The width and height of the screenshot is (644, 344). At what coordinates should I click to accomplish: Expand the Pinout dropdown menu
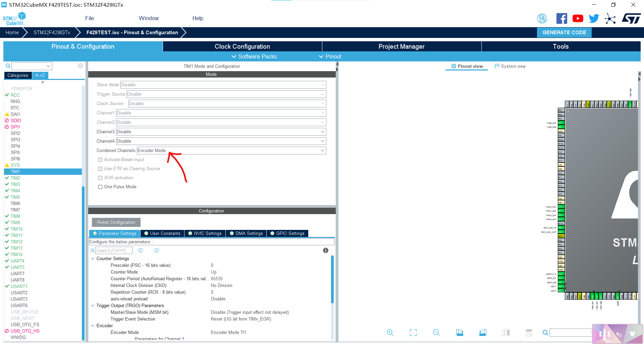pos(330,56)
